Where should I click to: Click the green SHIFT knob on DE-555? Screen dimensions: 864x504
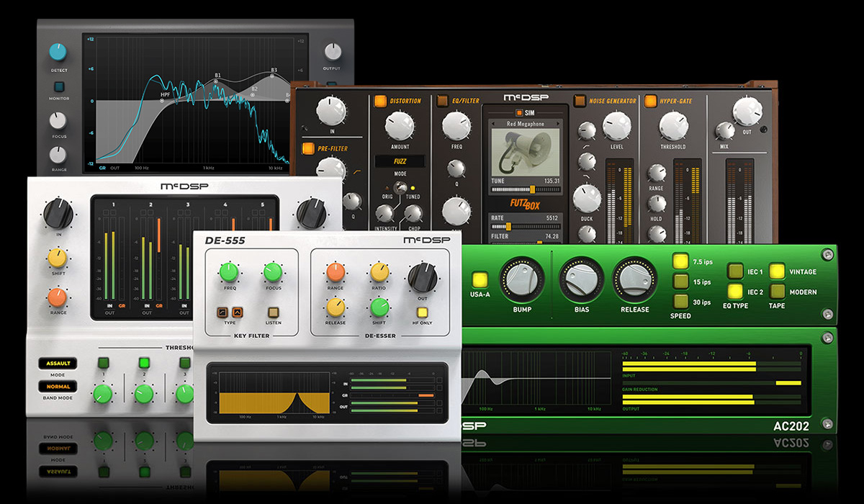point(379,307)
